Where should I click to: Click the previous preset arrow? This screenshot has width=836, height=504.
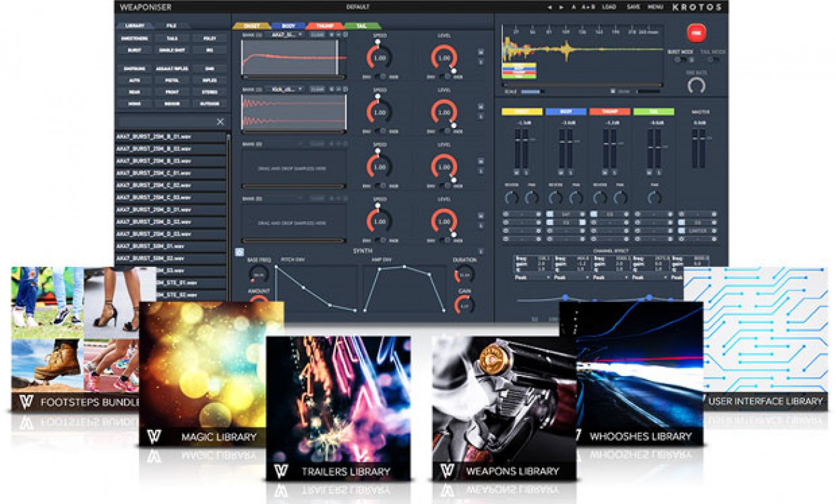click(549, 7)
